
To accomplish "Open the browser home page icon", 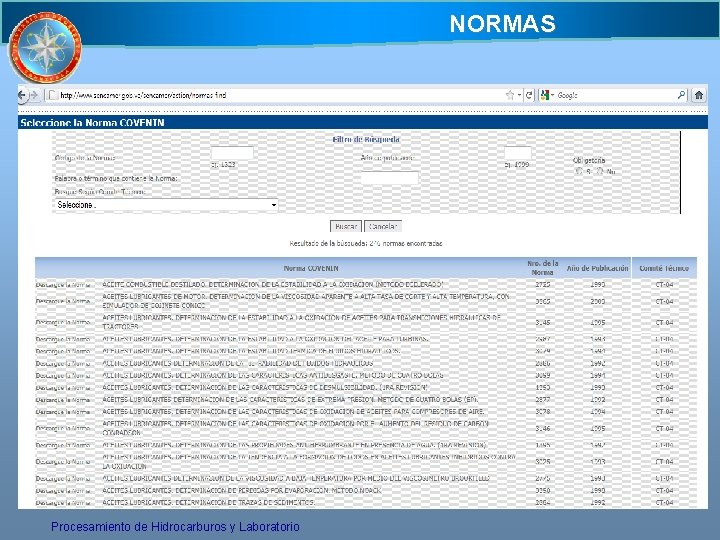I will (x=699, y=95).
